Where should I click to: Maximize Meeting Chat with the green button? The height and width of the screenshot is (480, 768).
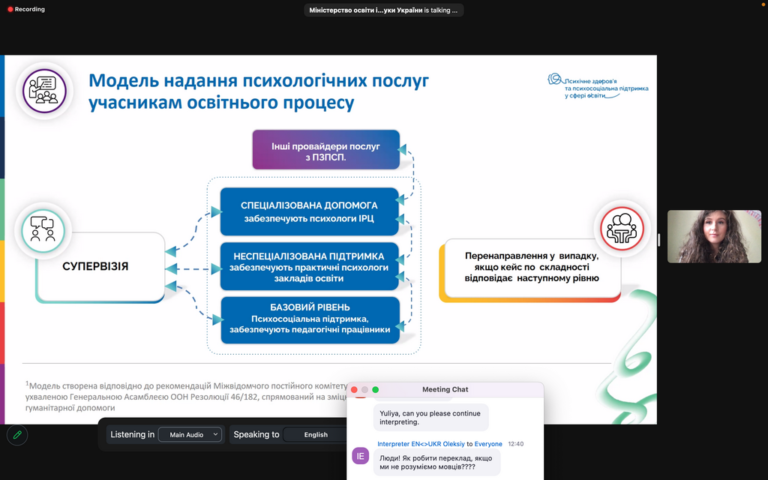click(x=376, y=389)
